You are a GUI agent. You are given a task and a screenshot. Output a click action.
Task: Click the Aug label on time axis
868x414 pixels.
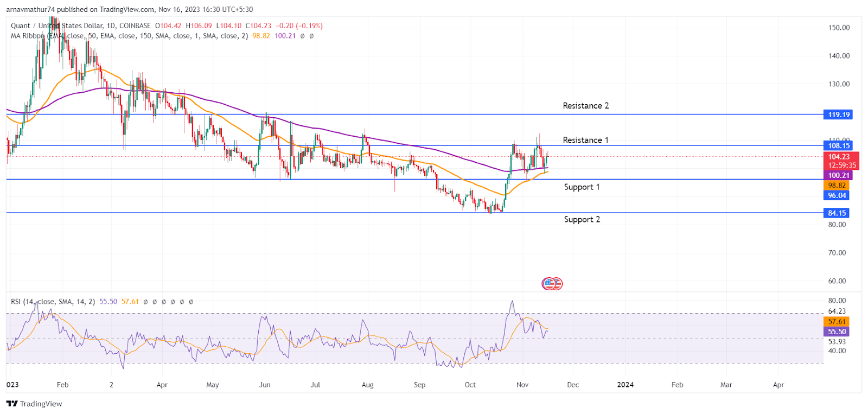367,385
